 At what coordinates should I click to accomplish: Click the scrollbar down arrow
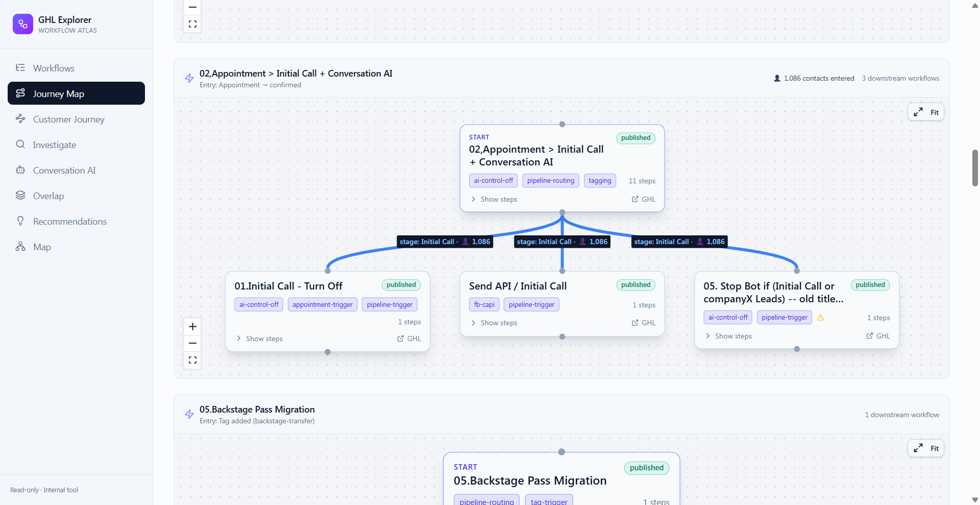click(975, 500)
